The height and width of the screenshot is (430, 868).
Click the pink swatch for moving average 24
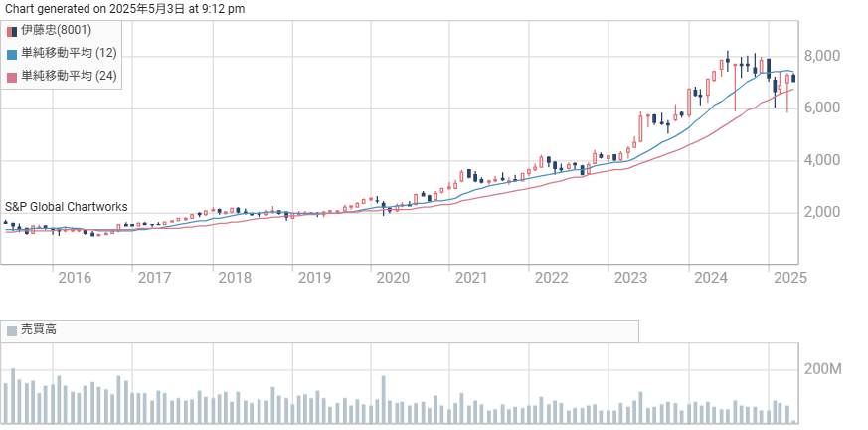click(12, 77)
